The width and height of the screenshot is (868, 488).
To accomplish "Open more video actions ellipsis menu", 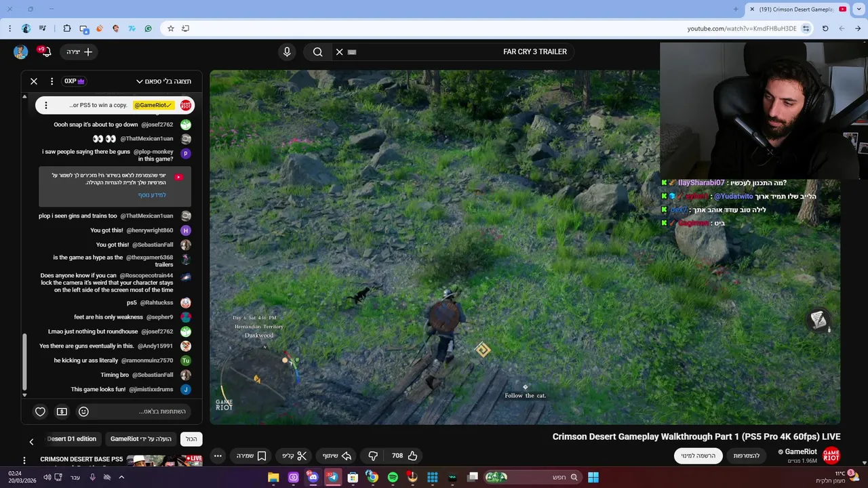I will (x=218, y=455).
